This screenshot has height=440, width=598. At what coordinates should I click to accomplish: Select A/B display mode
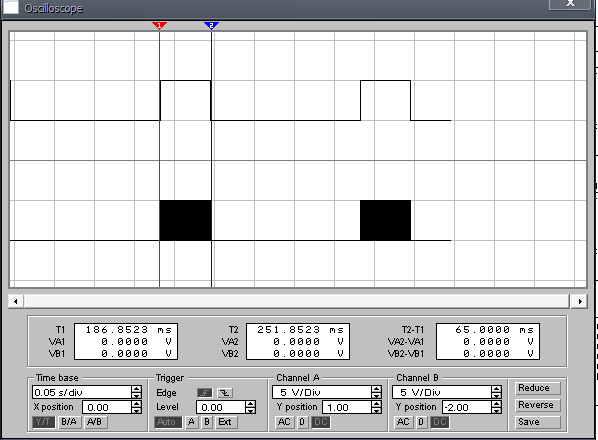coord(95,422)
